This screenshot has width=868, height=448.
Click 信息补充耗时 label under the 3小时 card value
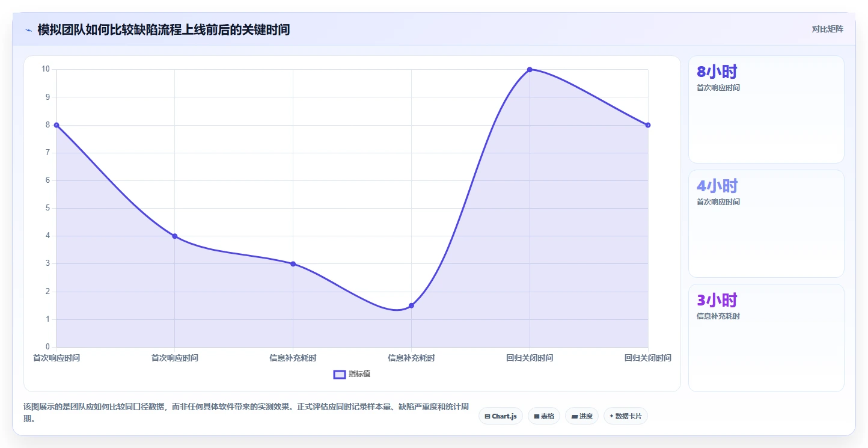point(718,316)
